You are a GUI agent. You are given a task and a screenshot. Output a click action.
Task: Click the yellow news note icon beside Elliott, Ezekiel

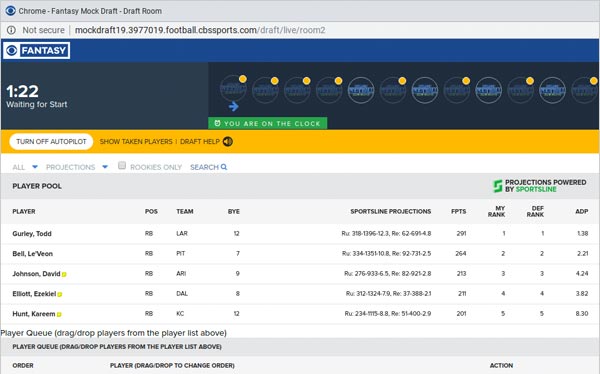tap(60, 294)
